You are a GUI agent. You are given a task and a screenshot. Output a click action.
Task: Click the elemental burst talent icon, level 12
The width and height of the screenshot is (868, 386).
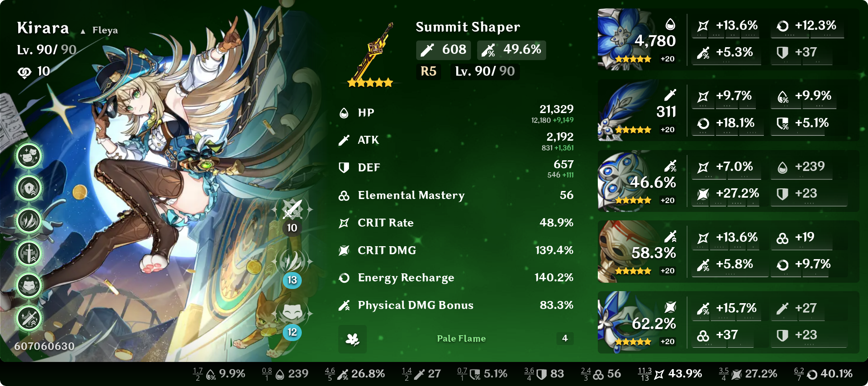point(292,313)
